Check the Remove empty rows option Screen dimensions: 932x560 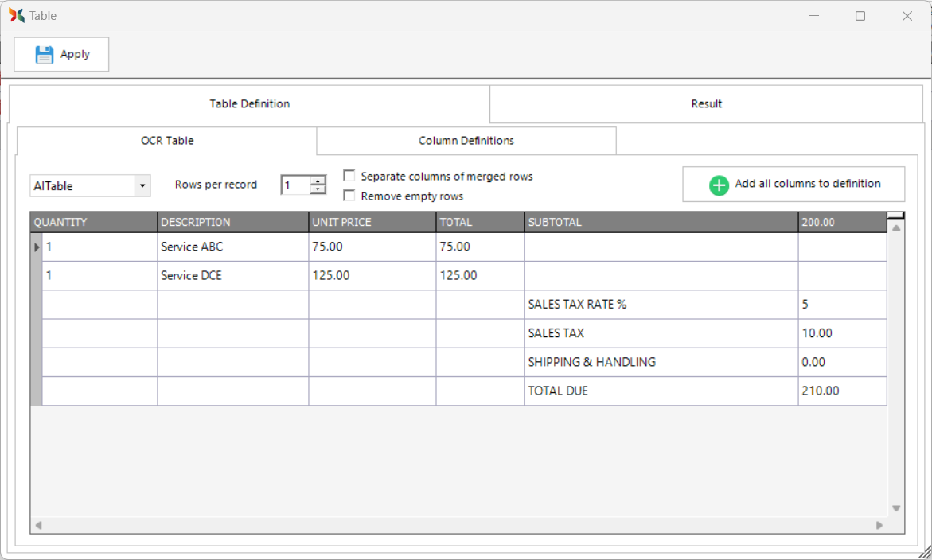tap(349, 196)
